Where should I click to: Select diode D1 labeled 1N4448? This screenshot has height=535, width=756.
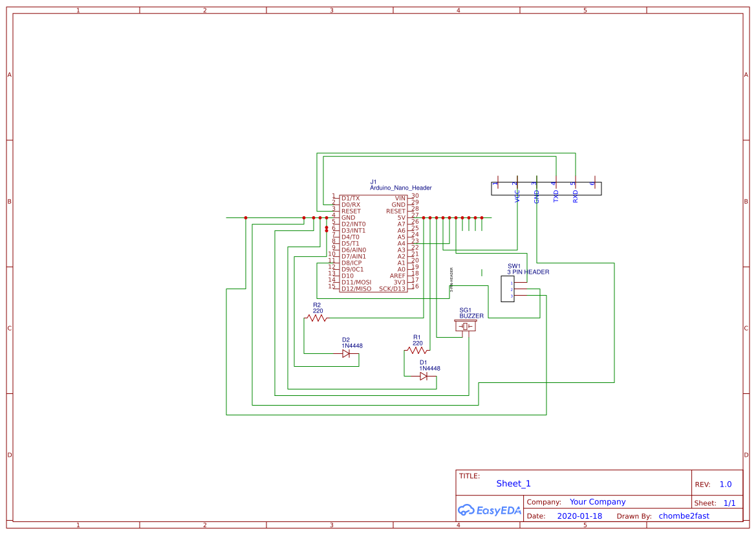424,376
